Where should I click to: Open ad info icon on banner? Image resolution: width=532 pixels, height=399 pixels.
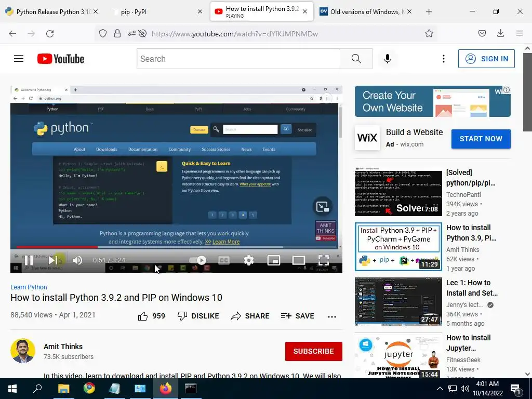coord(506,90)
